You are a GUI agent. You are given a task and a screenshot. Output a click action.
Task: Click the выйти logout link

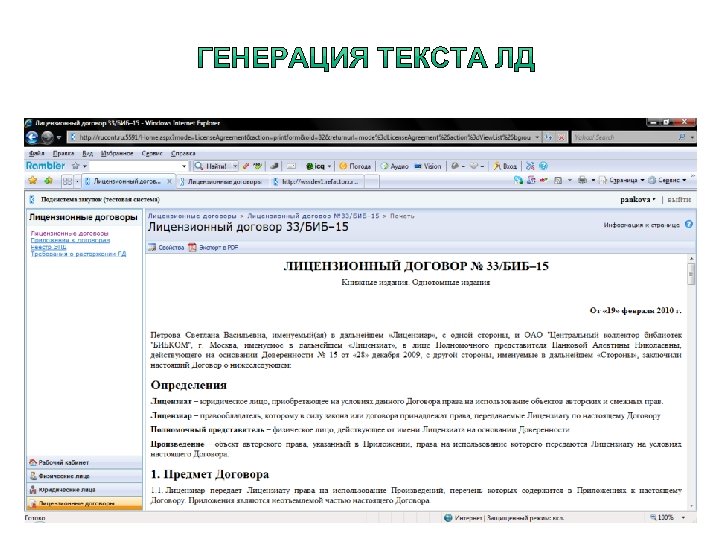point(679,199)
